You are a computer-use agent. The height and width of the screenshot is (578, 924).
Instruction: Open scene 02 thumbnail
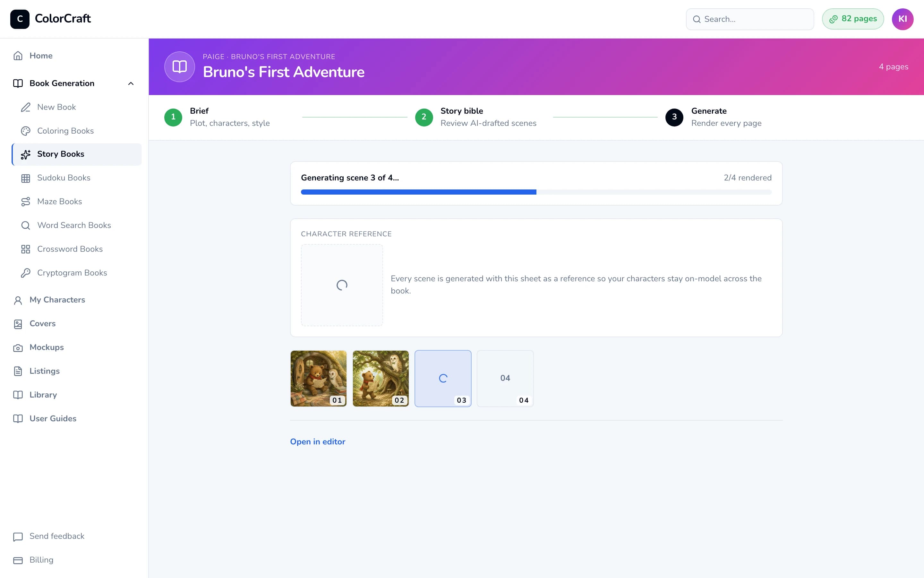tap(381, 379)
